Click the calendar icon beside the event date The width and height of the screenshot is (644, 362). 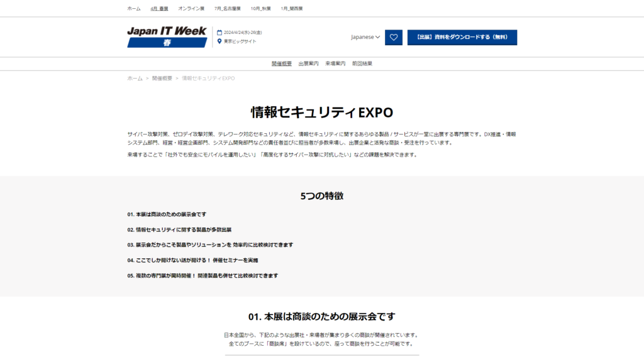(219, 33)
